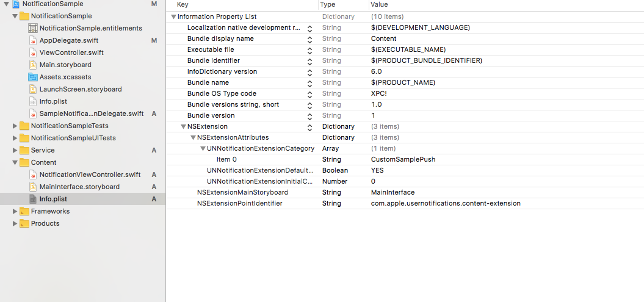Select the $(PRODUCT_NAME) value cell

pos(403,82)
